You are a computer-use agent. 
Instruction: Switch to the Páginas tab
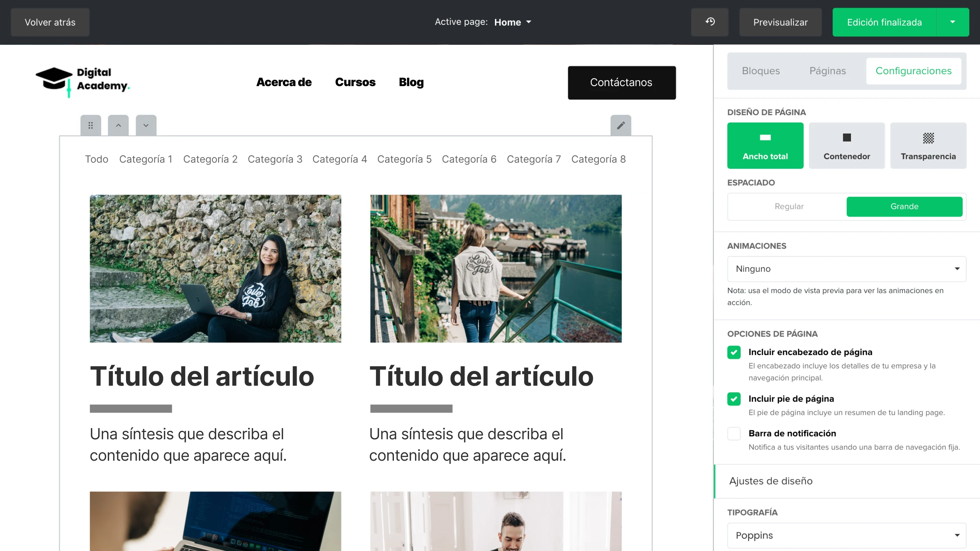pyautogui.click(x=827, y=71)
